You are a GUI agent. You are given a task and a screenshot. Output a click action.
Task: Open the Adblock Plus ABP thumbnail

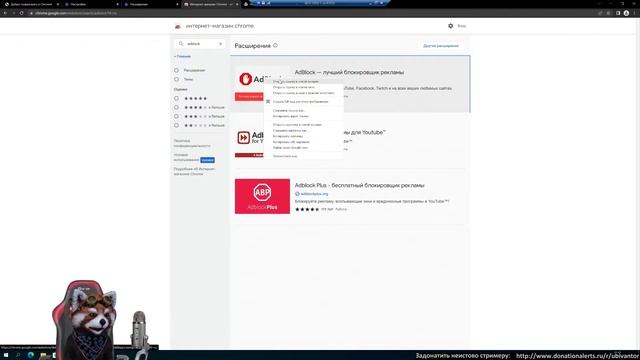pos(262,196)
